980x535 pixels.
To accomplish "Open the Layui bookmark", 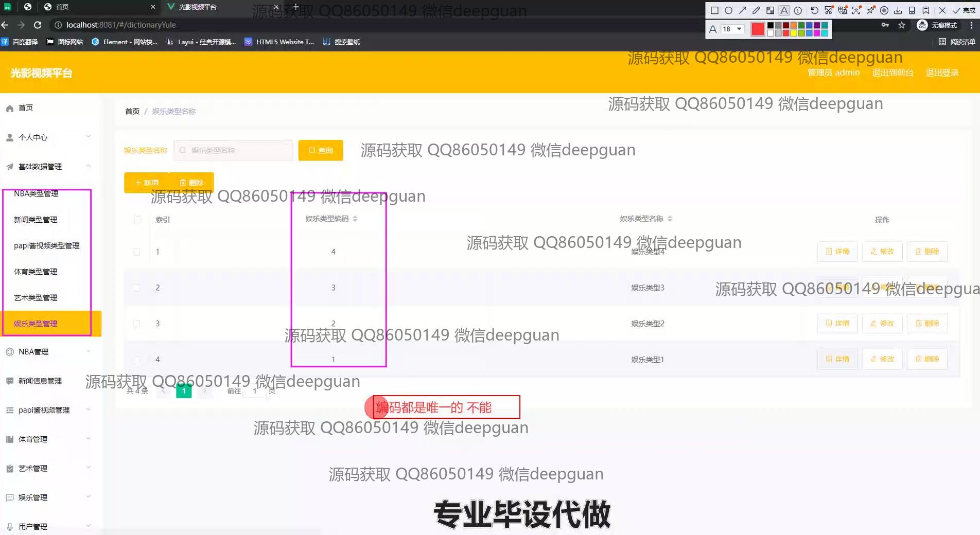I will (201, 42).
